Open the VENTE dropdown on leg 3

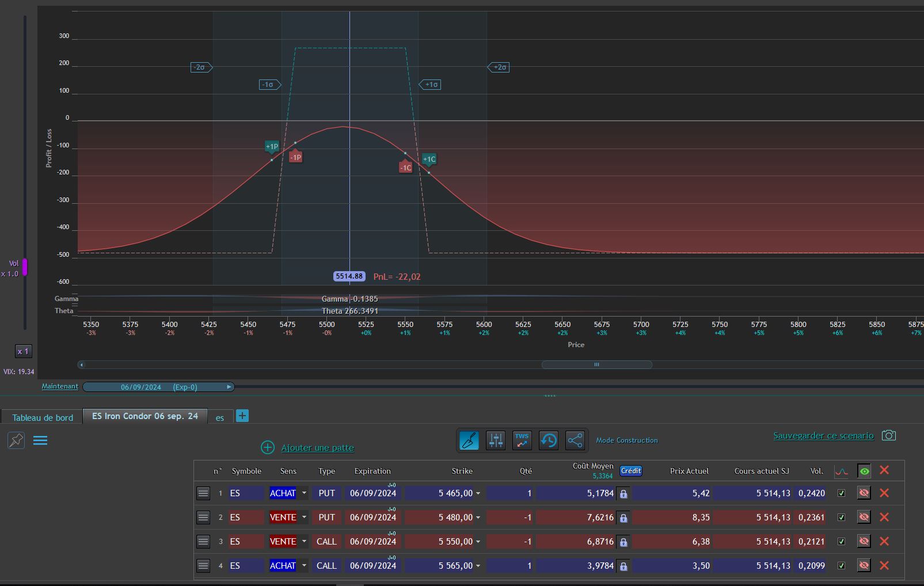[304, 542]
